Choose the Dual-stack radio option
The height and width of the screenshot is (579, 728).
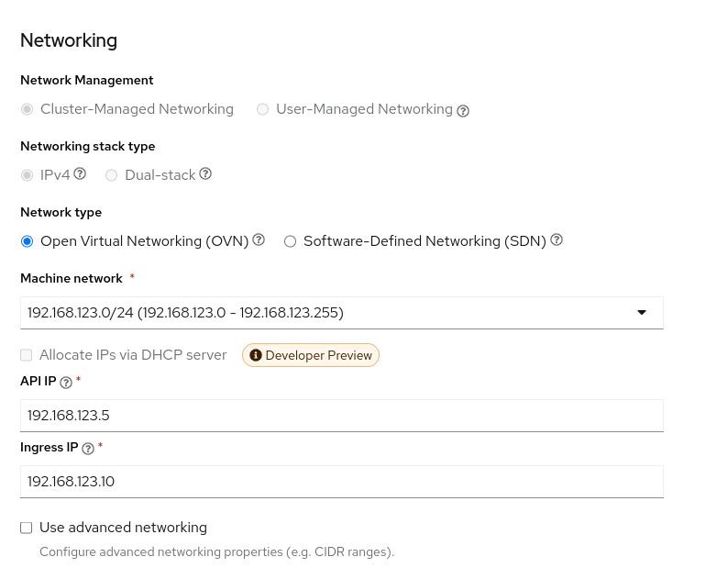click(112, 175)
